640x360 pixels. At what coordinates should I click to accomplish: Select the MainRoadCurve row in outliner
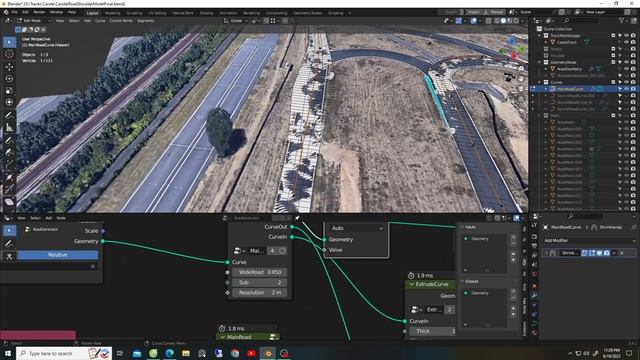584,89
